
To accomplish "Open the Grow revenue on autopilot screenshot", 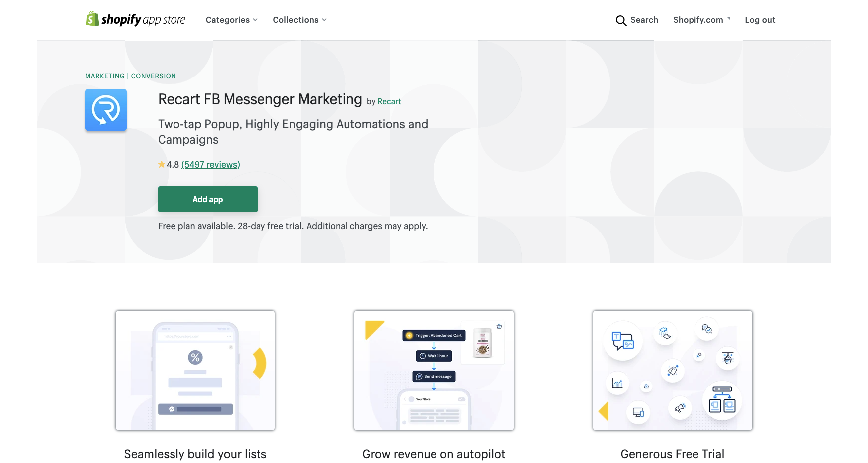I will pos(434,371).
